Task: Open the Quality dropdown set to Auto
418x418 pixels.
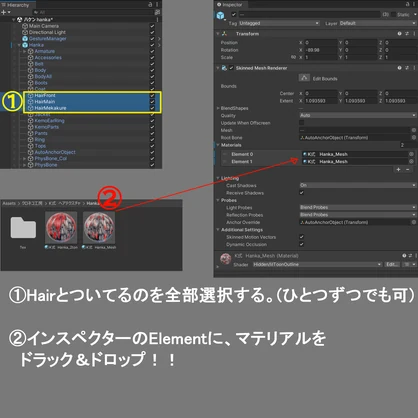Action: 358,115
